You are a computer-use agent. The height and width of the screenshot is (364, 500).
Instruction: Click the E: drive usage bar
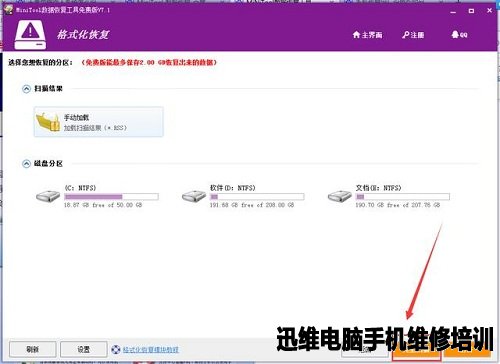coord(403,197)
